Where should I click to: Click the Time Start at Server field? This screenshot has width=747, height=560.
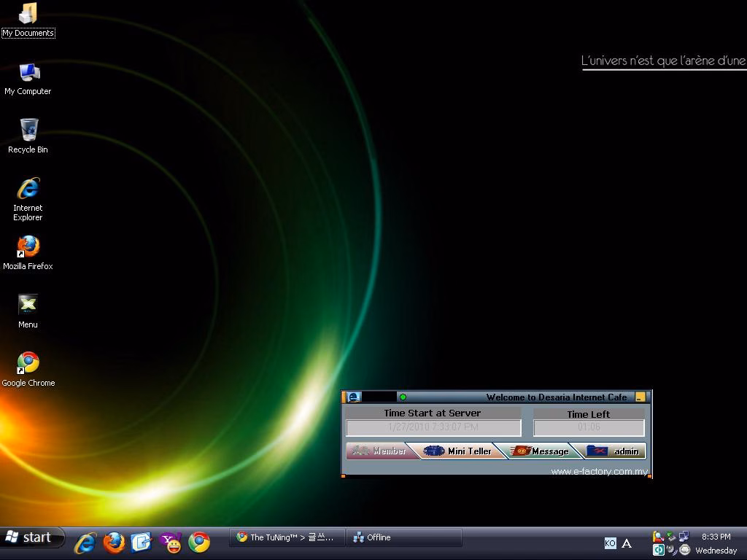point(433,427)
